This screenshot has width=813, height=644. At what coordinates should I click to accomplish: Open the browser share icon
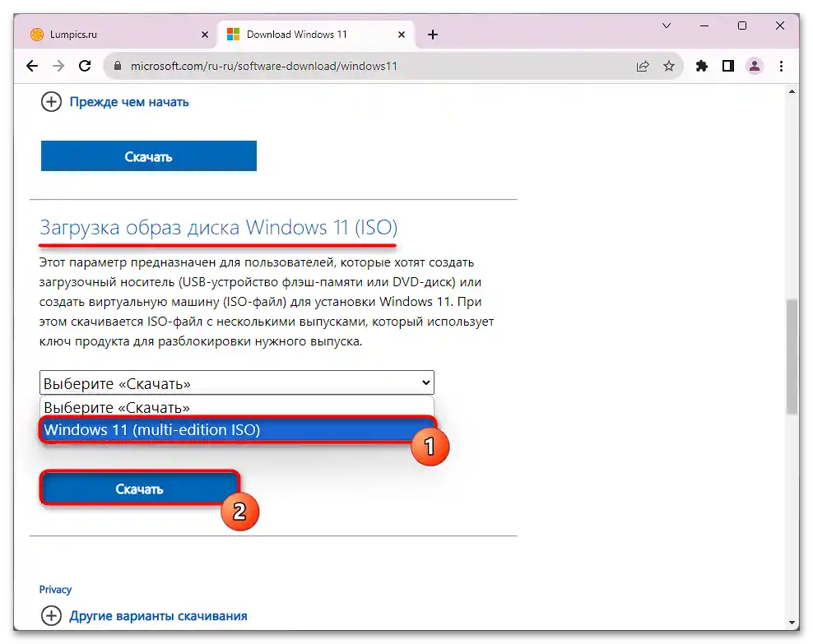643,66
